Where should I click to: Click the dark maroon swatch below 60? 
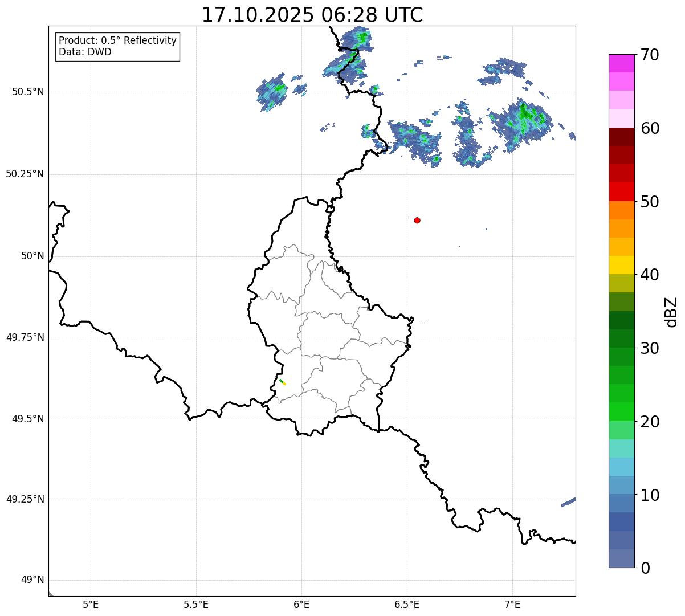621,137
